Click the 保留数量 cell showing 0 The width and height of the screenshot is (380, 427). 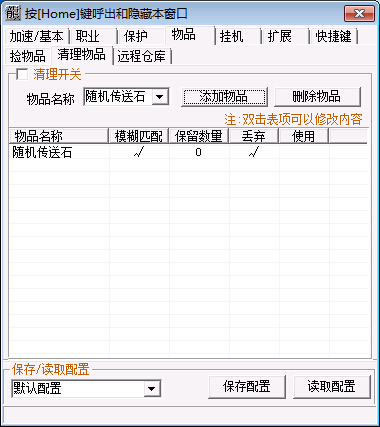(199, 153)
